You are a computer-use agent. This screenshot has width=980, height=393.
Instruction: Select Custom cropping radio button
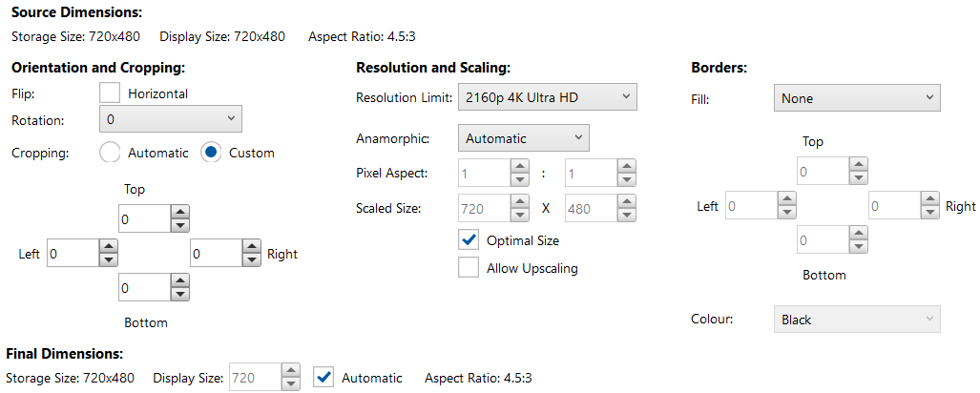212,153
